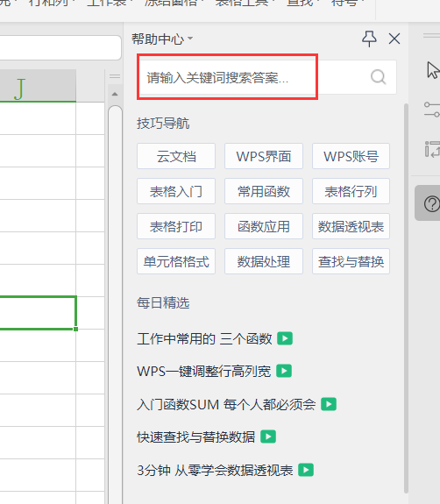Click the spreadsheet scroll up arrow
Viewport: 440px width, 504px height.
pyautogui.click(x=115, y=94)
